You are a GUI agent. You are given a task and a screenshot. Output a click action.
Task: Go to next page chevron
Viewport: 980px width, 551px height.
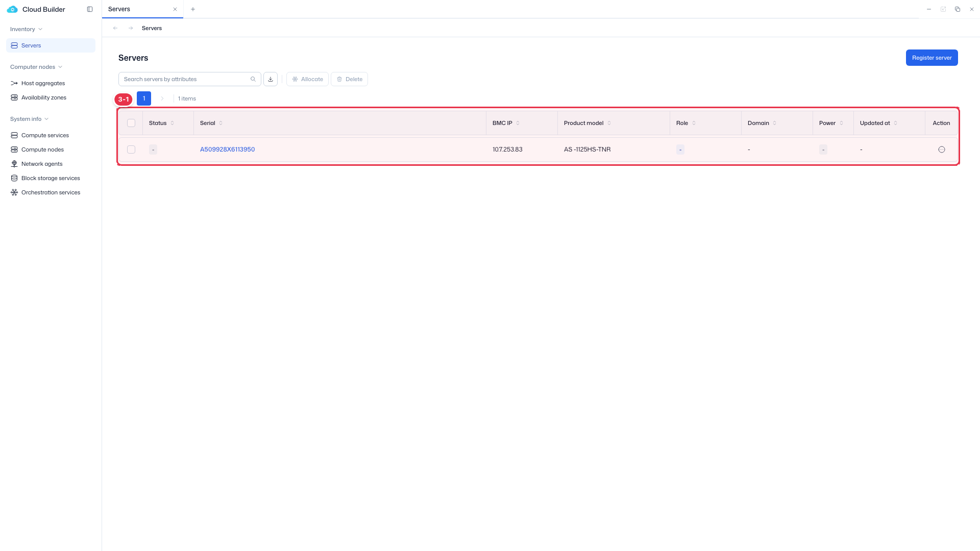[162, 98]
